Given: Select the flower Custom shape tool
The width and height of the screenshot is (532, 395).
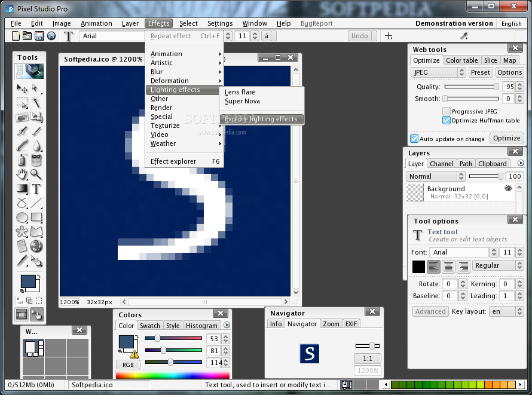Looking at the screenshot, I should pyautogui.click(x=22, y=232).
